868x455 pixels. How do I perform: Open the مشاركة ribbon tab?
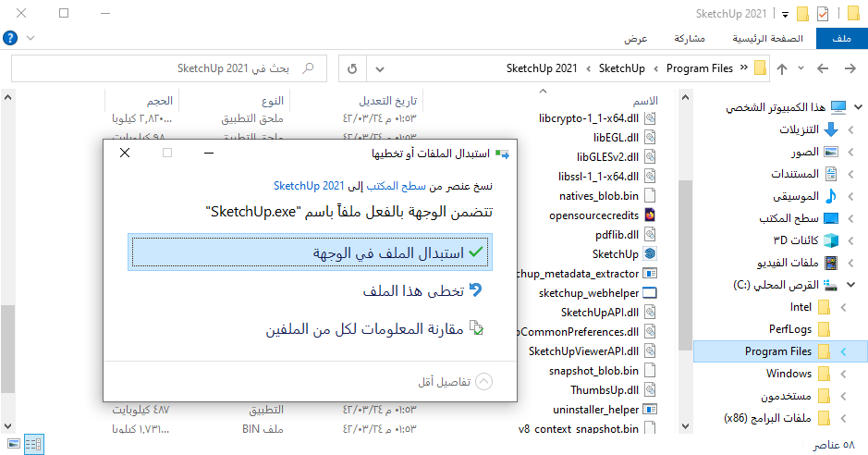[x=690, y=38]
